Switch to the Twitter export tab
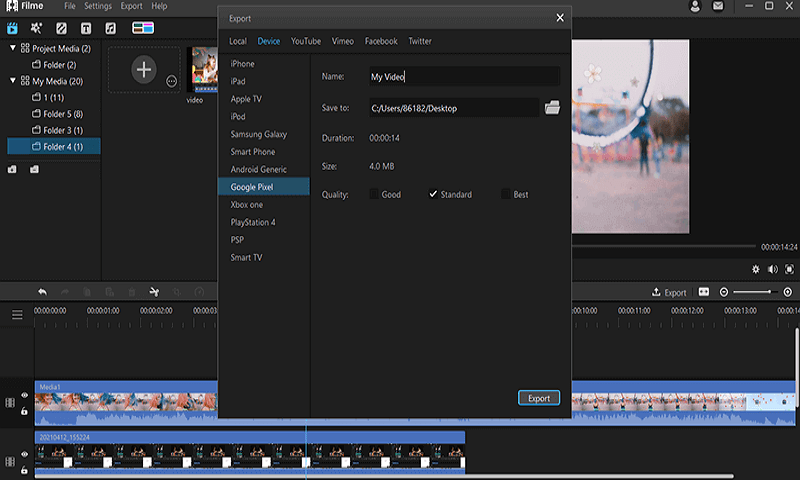Screen dimensions: 800x480 420,41
